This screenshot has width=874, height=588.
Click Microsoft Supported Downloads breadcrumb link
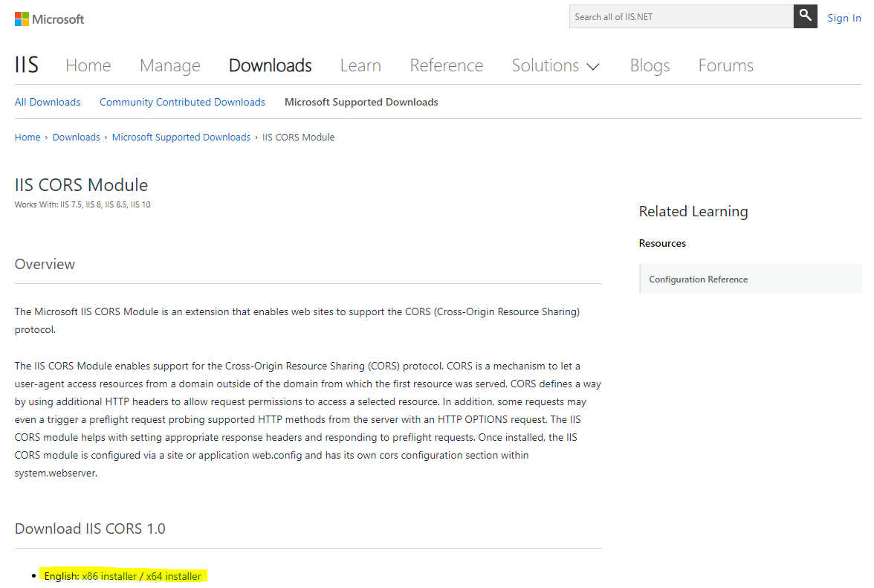tap(181, 137)
